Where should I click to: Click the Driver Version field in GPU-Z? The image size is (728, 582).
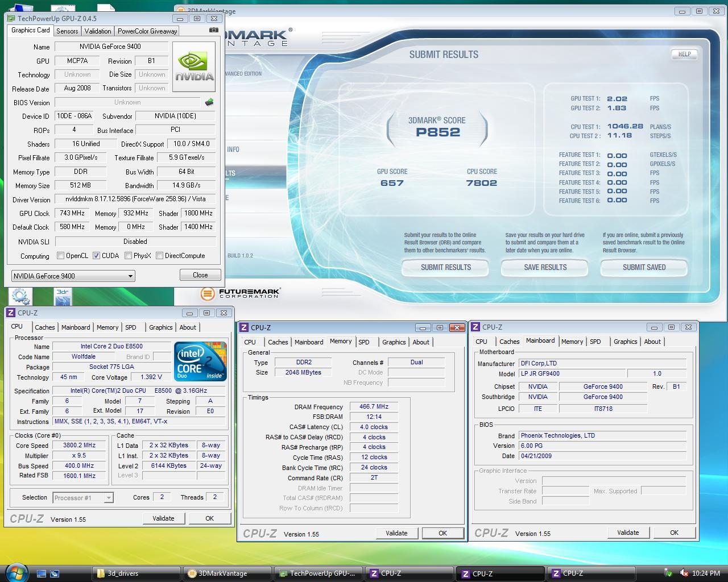135,199
